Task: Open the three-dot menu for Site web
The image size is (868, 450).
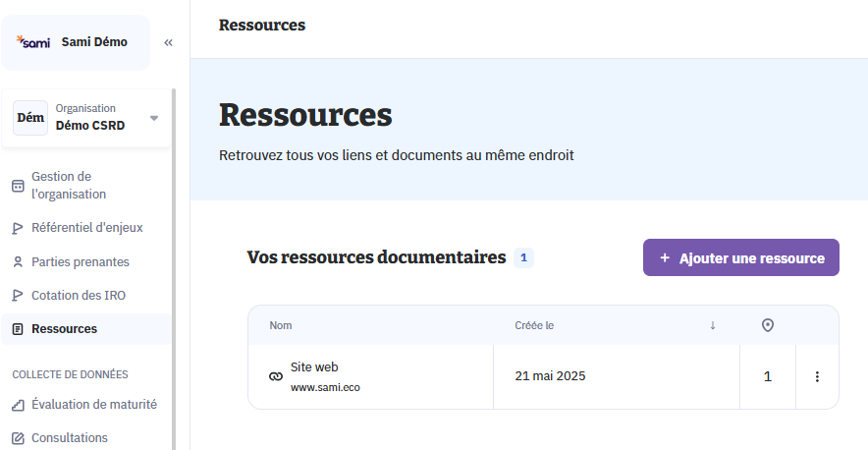Action: click(x=817, y=376)
